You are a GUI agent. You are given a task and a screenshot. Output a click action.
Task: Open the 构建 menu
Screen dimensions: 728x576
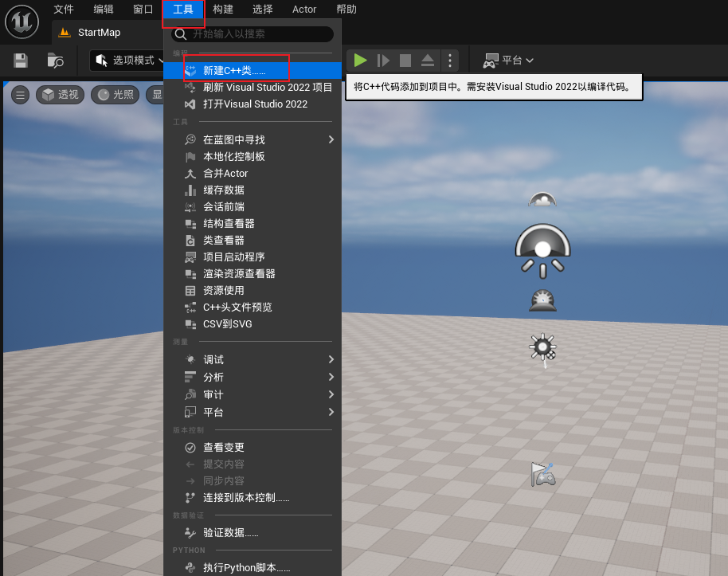224,9
